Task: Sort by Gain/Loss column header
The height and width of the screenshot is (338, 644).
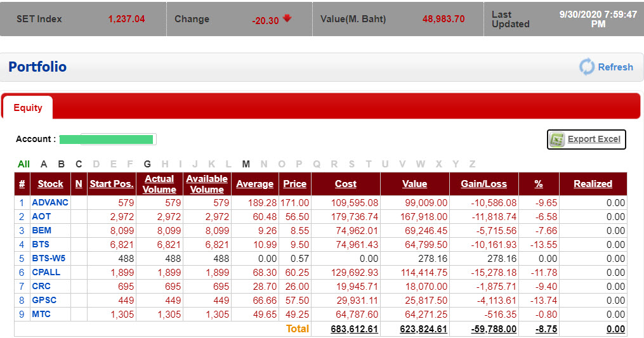Action: (483, 184)
